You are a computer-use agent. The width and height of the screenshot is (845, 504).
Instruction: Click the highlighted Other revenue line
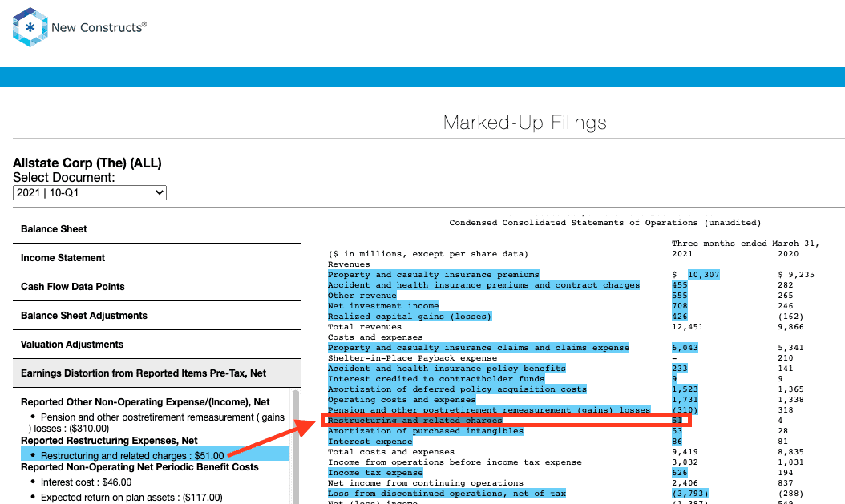pos(362,296)
